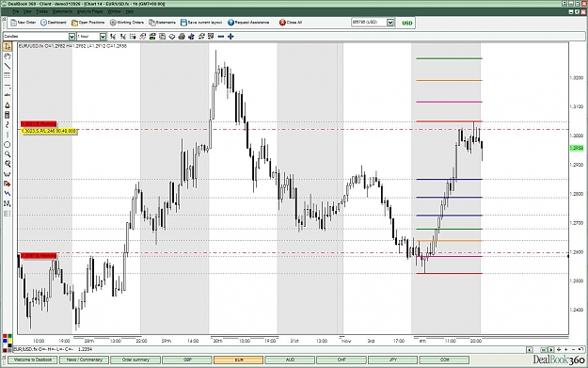
Task: Select the trend line drawing tool
Action: click(8, 66)
